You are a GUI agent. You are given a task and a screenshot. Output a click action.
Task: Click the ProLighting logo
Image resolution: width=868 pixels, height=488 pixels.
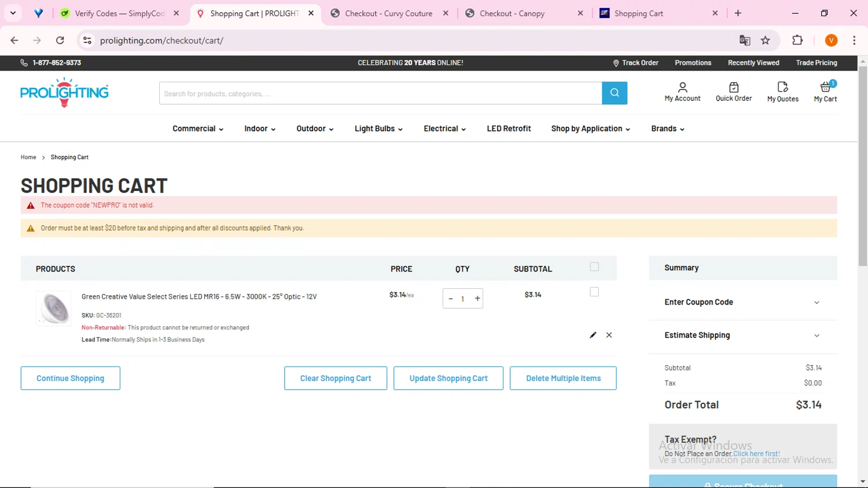(64, 93)
